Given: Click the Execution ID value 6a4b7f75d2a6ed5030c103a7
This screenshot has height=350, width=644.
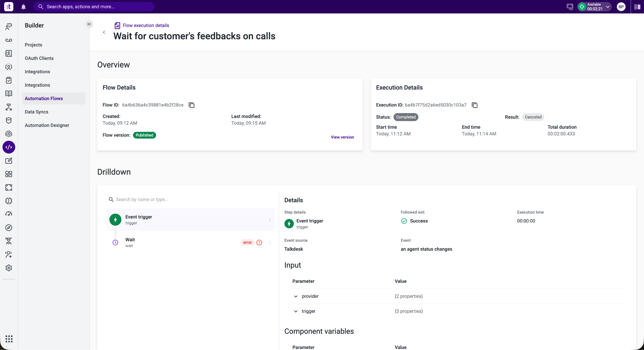Looking at the screenshot, I should click(x=436, y=105).
